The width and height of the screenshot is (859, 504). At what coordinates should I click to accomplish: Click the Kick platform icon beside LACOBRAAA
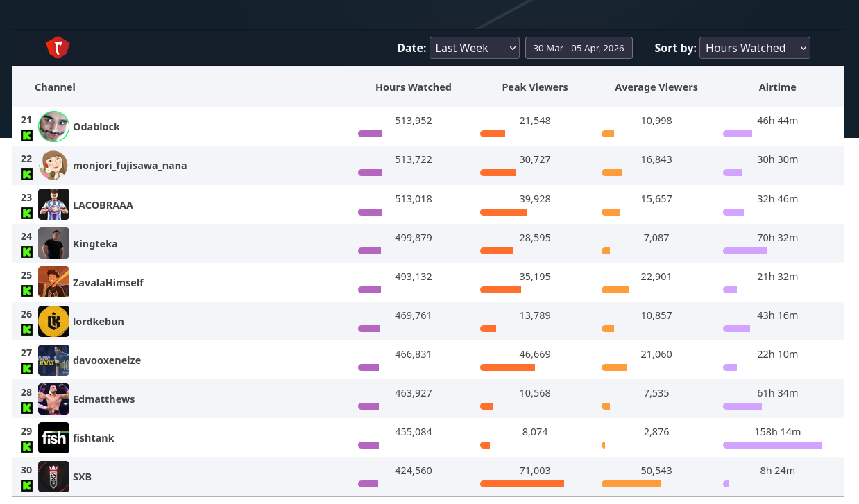pyautogui.click(x=26, y=213)
